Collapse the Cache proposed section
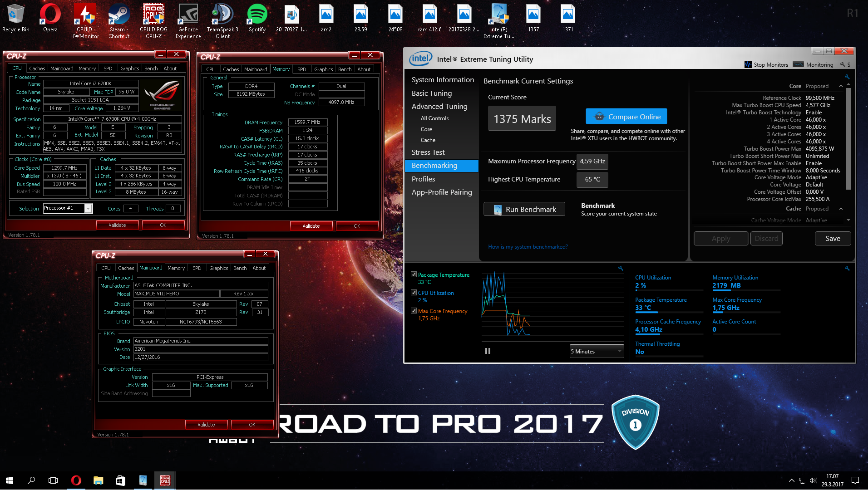Image resolution: width=868 pixels, height=490 pixels. 841,209
